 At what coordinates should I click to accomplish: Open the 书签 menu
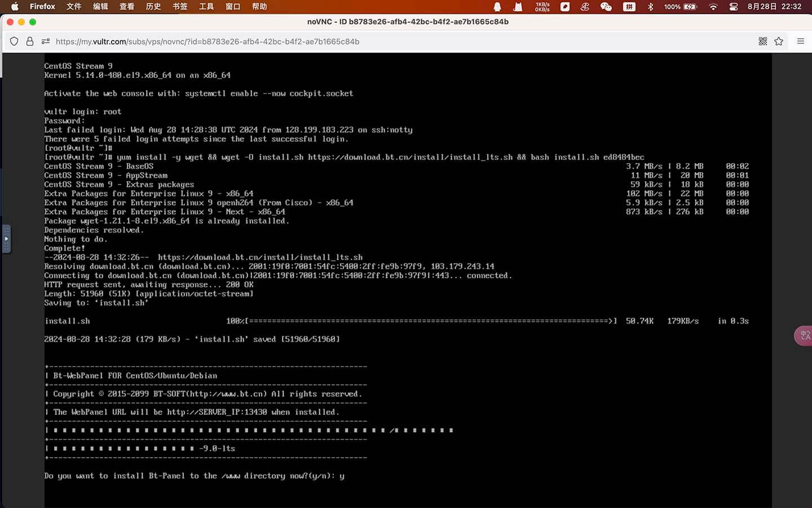tap(180, 6)
